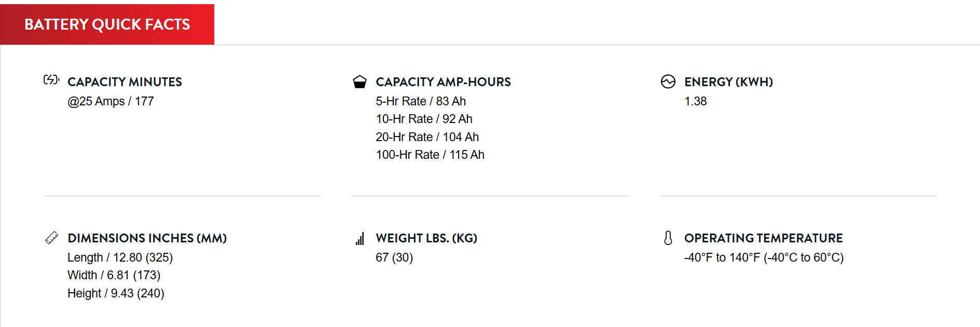980x327 pixels.
Task: Click the 100-Hr Rate / 115 Ah line
Action: pos(430,155)
